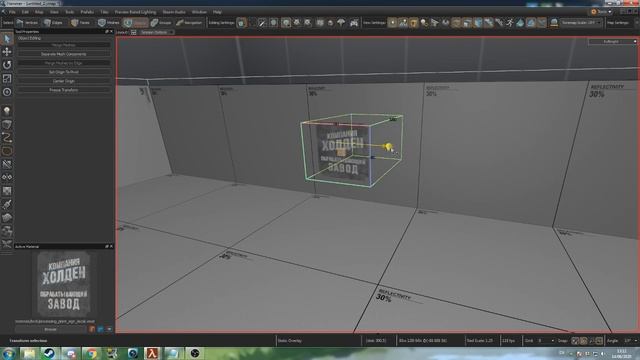640x360 pixels.
Task: Switch selection mode to Vertices
Action: click(x=27, y=23)
